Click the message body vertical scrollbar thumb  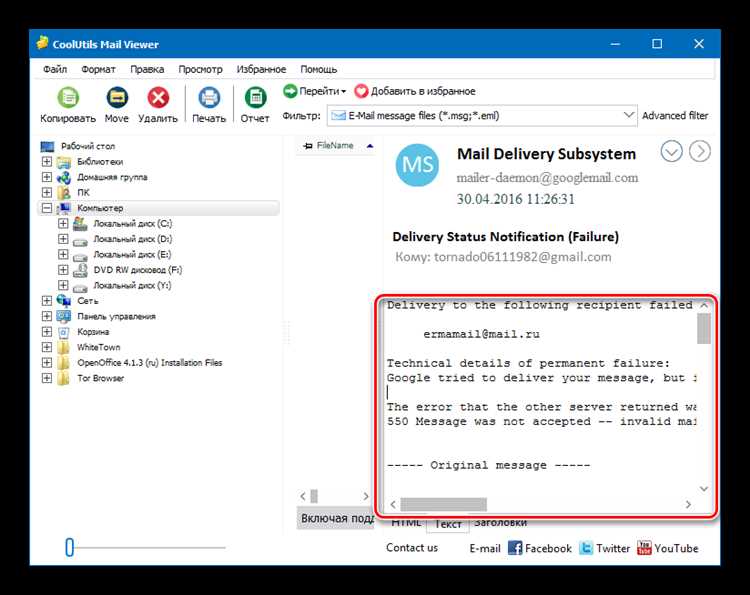point(704,329)
